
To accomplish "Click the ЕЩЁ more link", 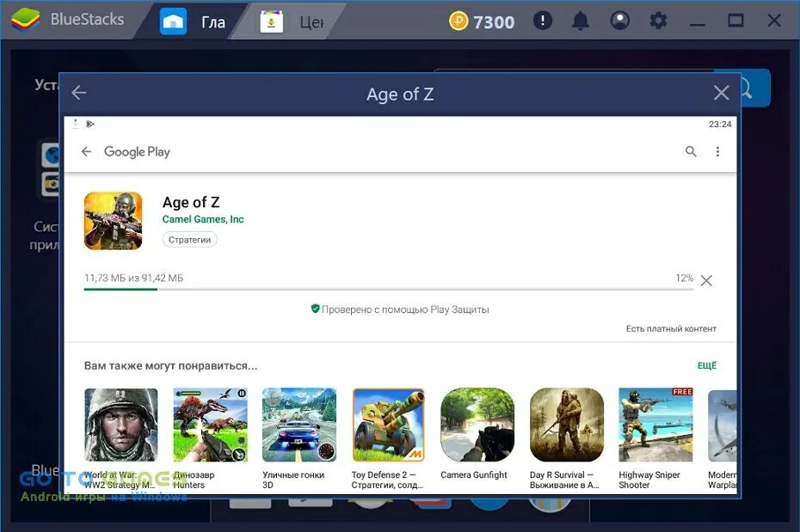I will [x=707, y=365].
